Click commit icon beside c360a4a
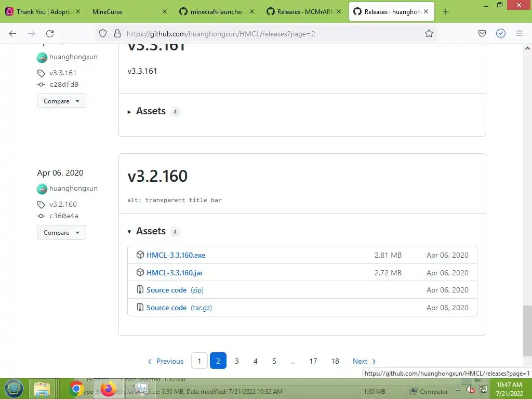Image resolution: width=532 pixels, height=399 pixels. (x=41, y=216)
